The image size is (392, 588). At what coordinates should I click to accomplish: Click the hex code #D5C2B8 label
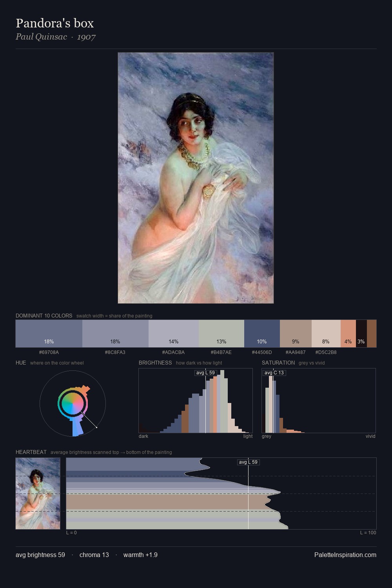point(326,352)
